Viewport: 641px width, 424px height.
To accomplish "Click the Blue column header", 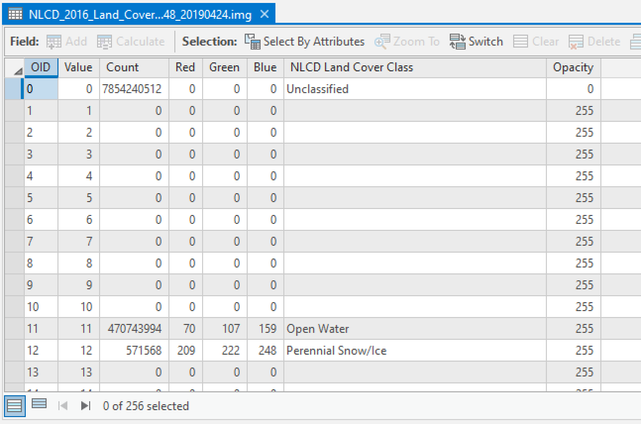I will point(265,67).
